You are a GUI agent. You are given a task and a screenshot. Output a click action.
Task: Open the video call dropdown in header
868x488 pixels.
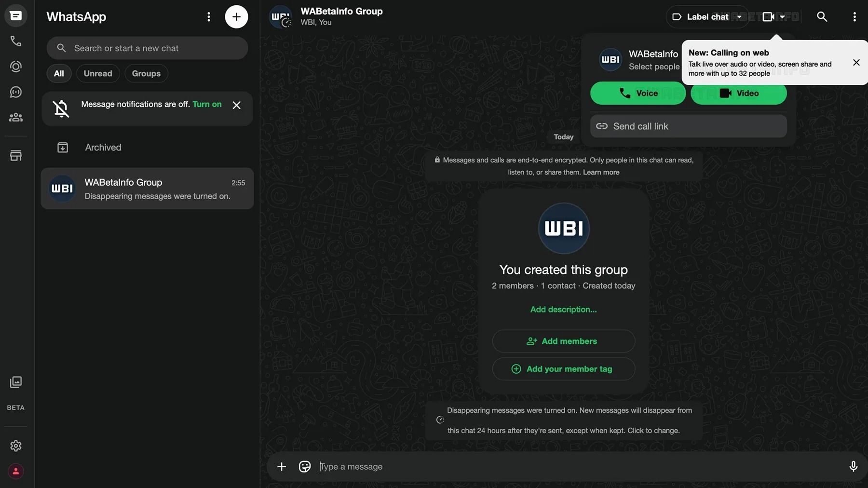tap(774, 17)
